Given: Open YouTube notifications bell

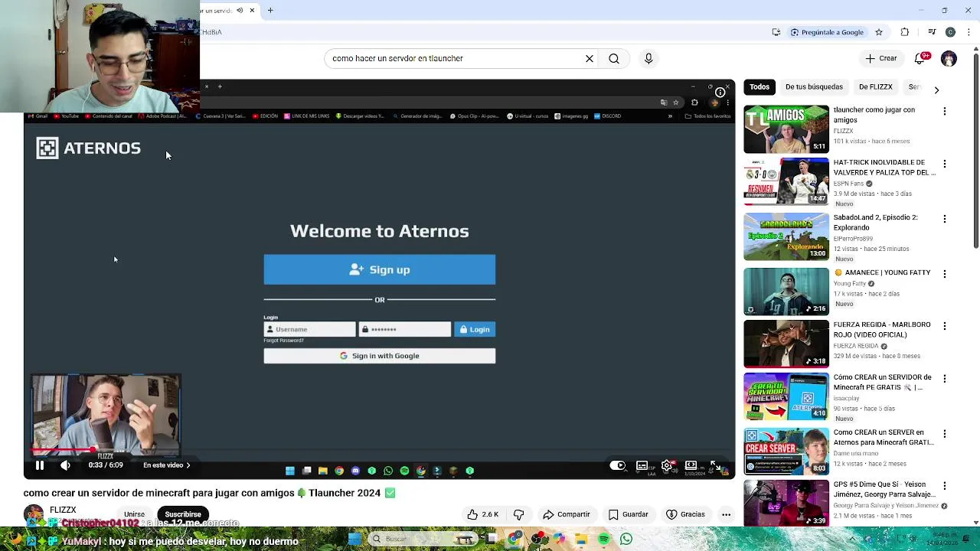Looking at the screenshot, I should [921, 58].
